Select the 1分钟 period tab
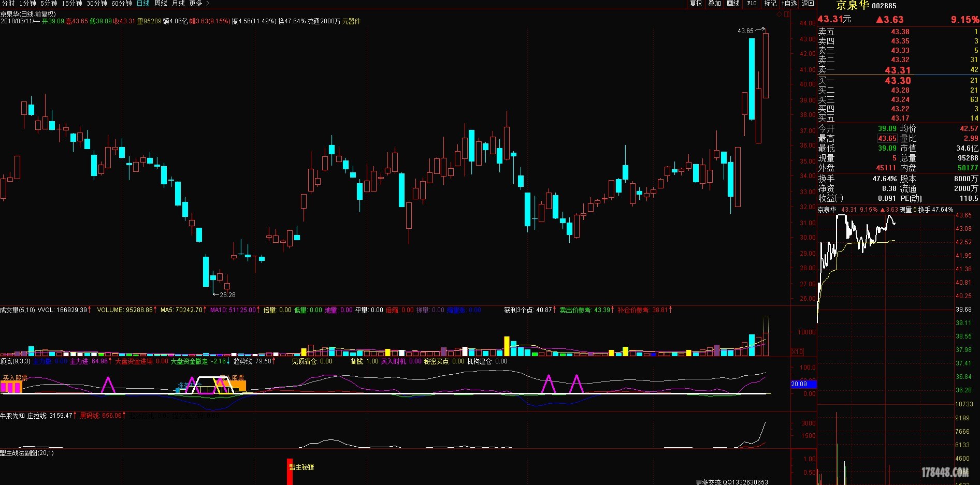 27,4
